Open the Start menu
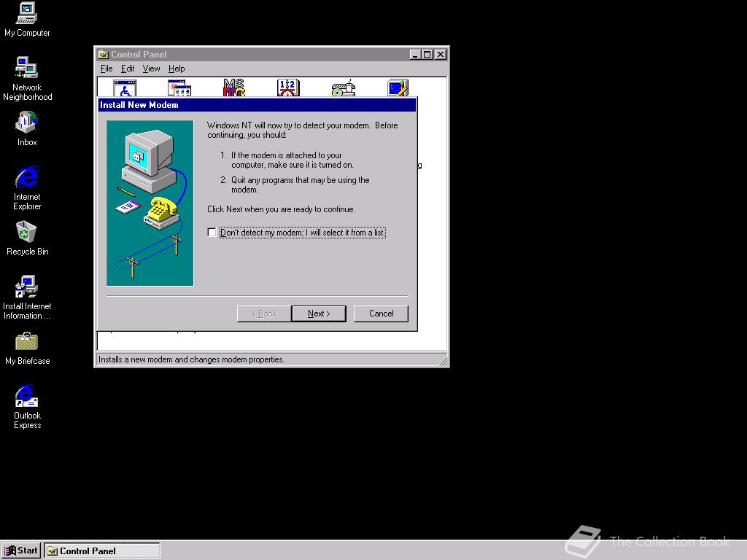The height and width of the screenshot is (560, 747). coord(21,551)
